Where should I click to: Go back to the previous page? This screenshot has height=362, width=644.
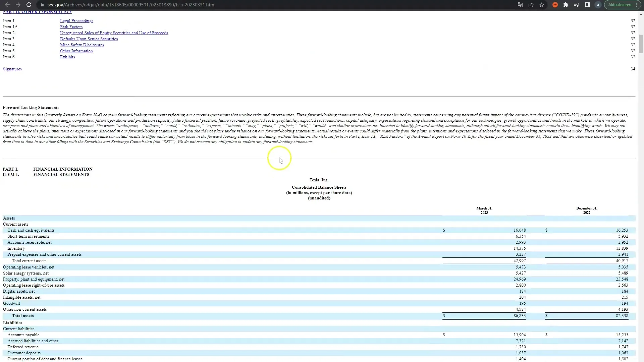[7, 5]
